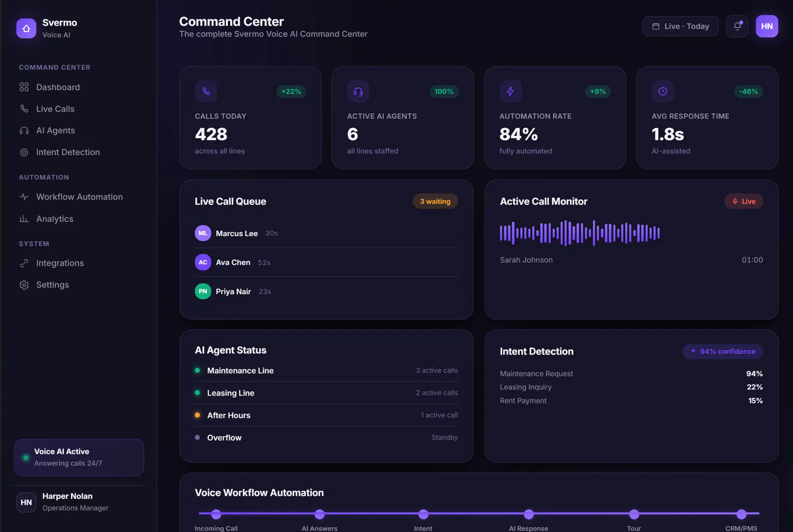Select the AI Answers workflow step marker
This screenshot has height=532, width=793.
[x=320, y=514]
